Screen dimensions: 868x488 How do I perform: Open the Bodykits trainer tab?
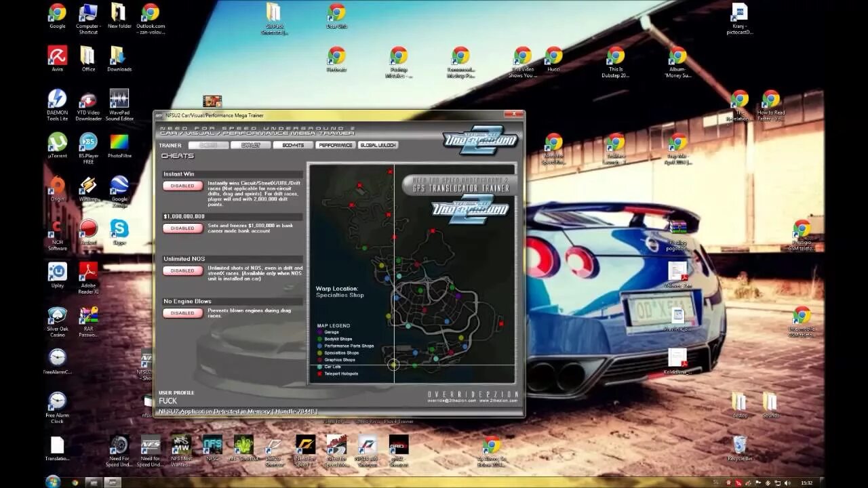point(293,145)
